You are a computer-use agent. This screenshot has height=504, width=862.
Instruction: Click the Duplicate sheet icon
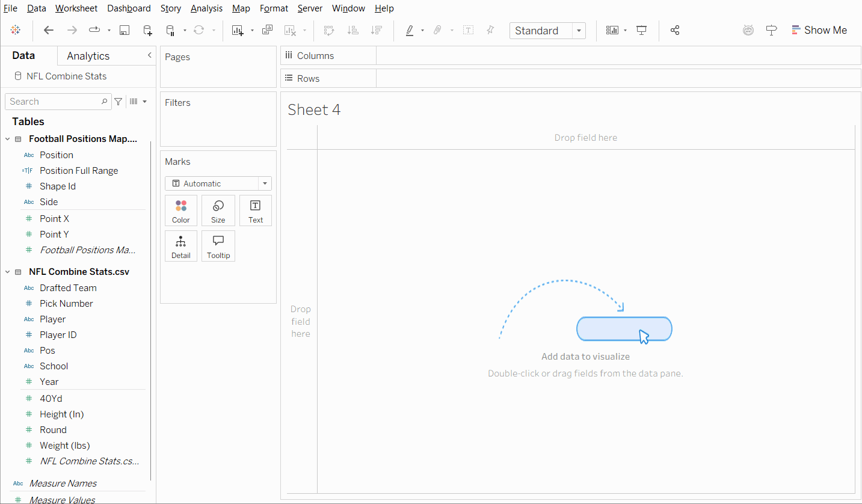click(x=268, y=31)
